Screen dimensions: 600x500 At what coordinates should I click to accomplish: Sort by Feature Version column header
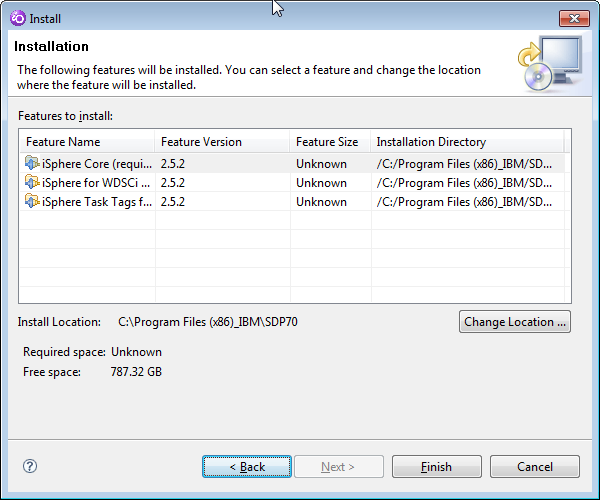(222, 142)
